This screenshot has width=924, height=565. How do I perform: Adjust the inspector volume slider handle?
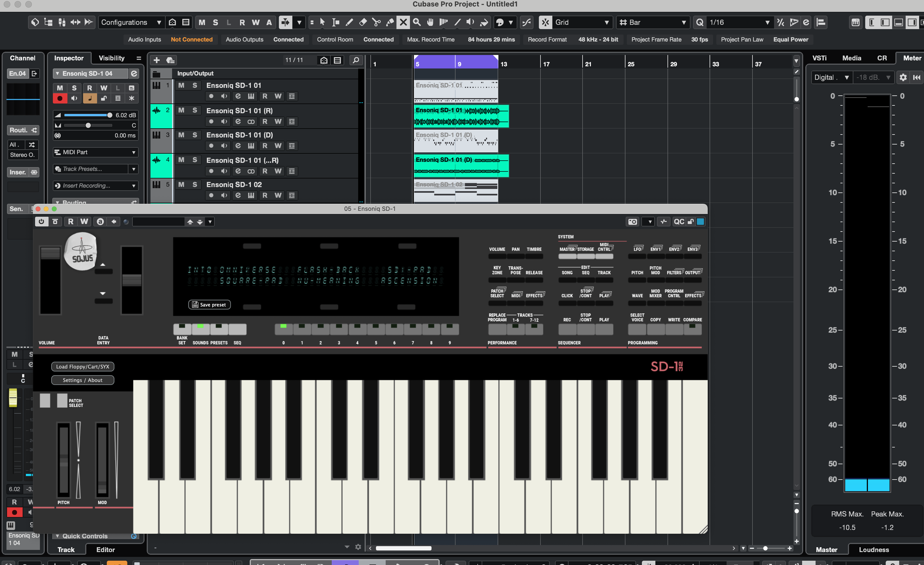109,115
